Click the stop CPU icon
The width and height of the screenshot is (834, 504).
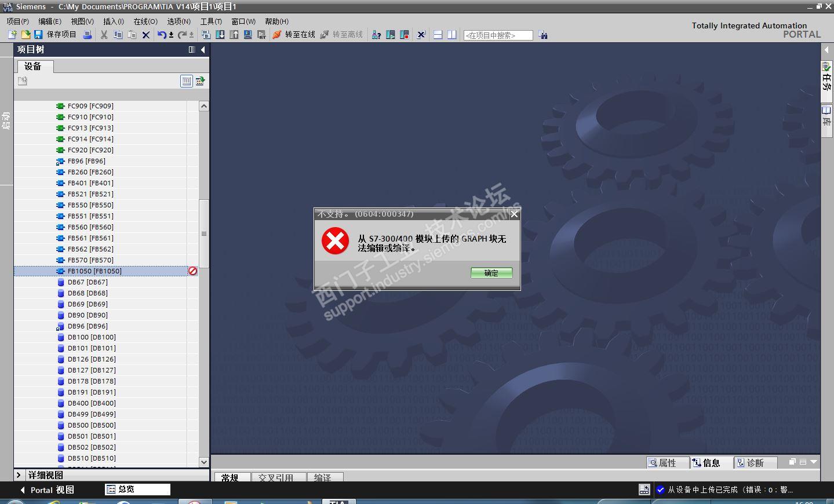pos(405,35)
